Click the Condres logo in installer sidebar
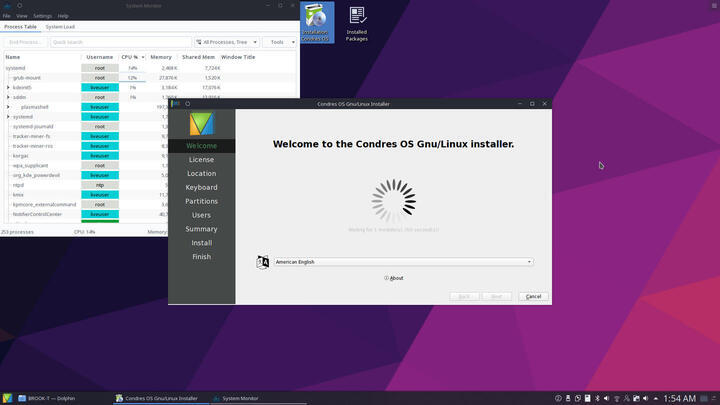Viewport: 720px width, 405px height. coord(202,124)
